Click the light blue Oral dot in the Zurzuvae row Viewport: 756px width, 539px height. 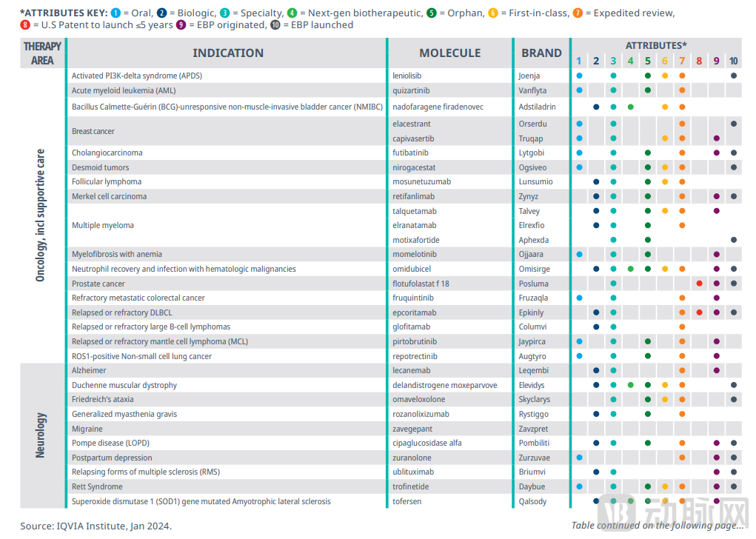(x=580, y=458)
